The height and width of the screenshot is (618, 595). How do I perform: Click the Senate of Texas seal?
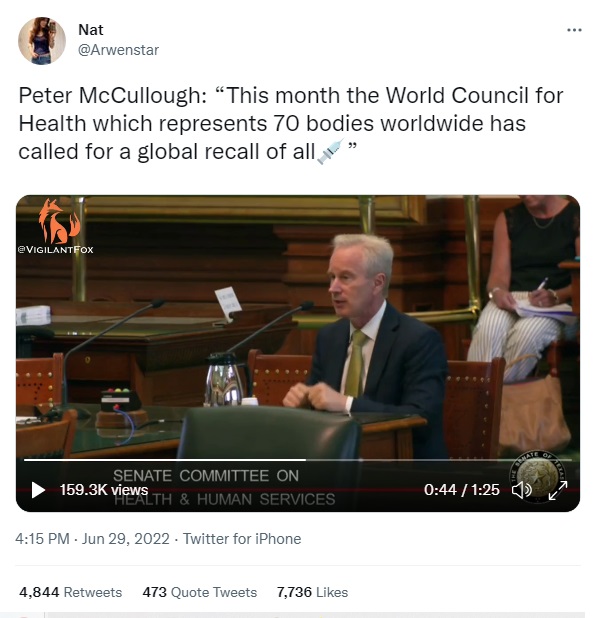(x=538, y=476)
